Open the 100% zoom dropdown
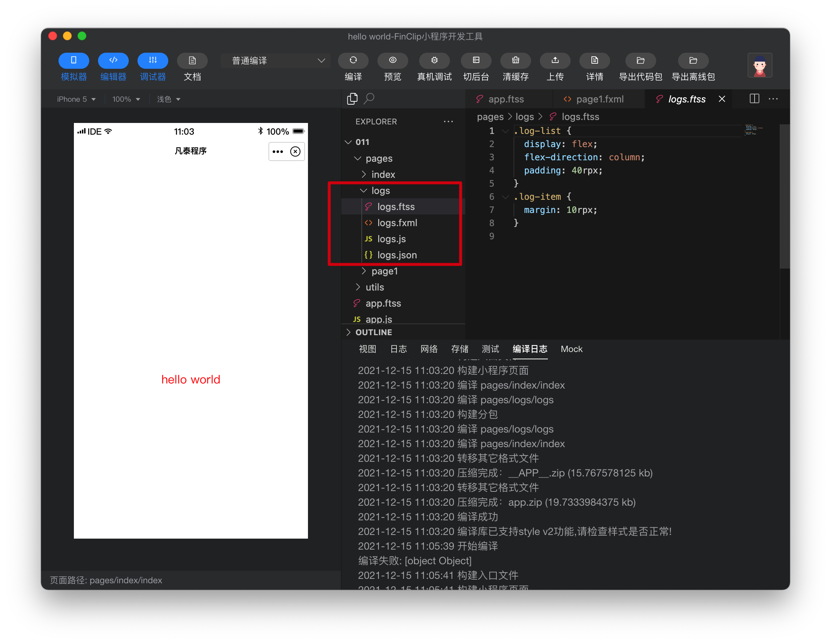This screenshot has width=831, height=644. pos(126,99)
